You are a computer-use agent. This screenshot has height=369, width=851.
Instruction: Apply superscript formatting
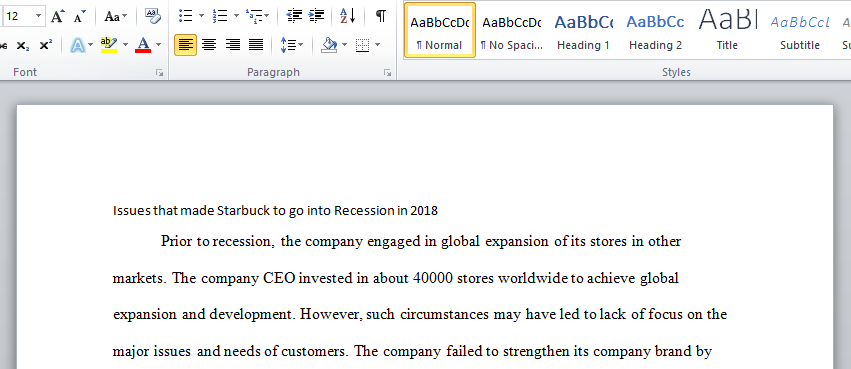[x=46, y=45]
